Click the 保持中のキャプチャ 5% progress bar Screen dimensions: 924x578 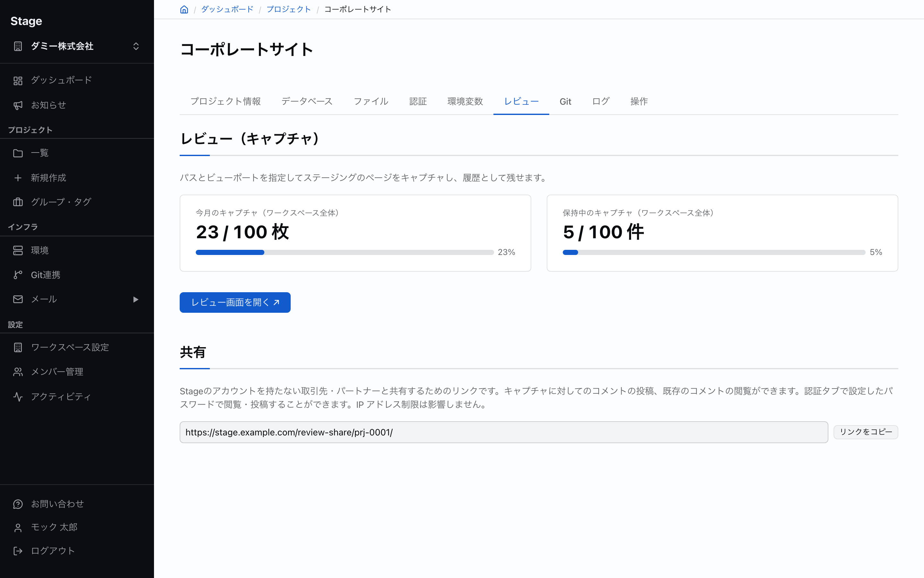pos(714,252)
